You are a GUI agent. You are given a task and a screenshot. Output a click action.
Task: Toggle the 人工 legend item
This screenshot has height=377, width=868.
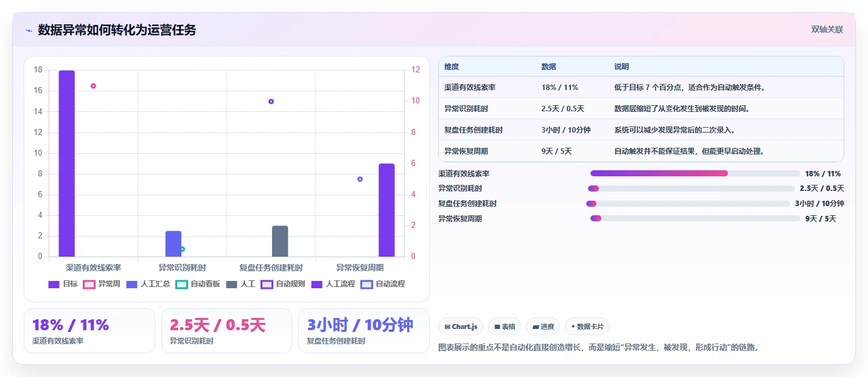(240, 284)
